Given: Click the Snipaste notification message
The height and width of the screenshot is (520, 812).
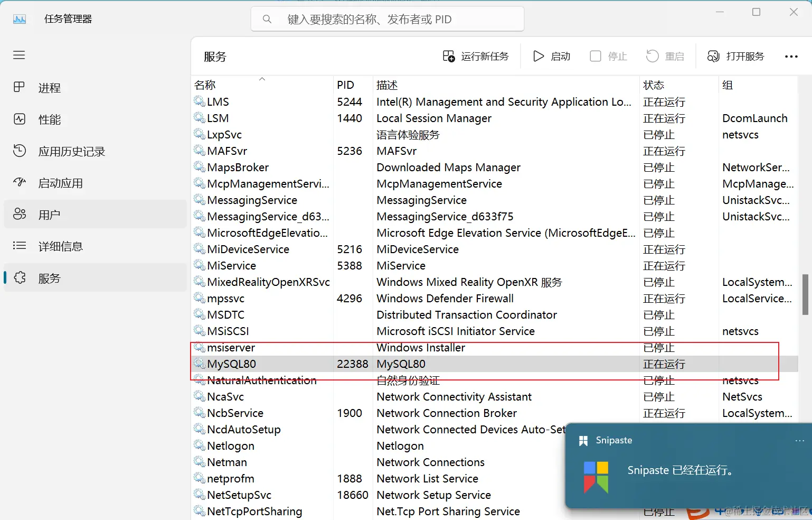Looking at the screenshot, I should (680, 470).
